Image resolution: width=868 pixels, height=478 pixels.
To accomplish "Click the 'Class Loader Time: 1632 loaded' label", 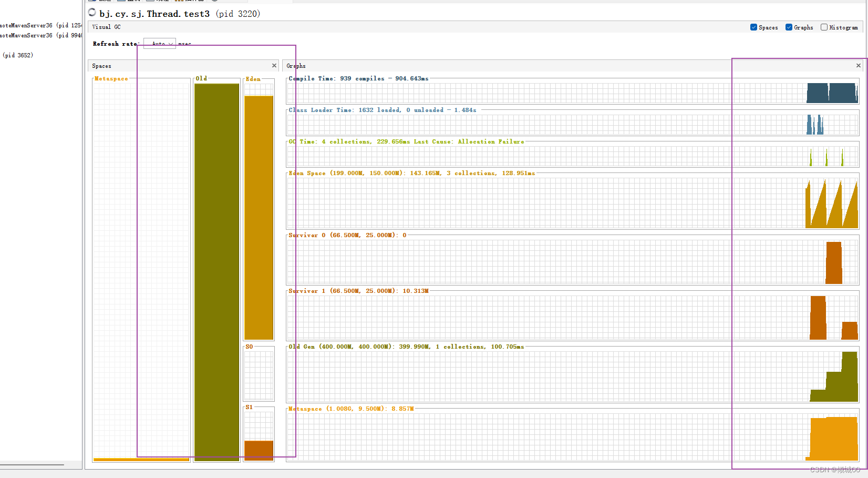I will pos(383,110).
